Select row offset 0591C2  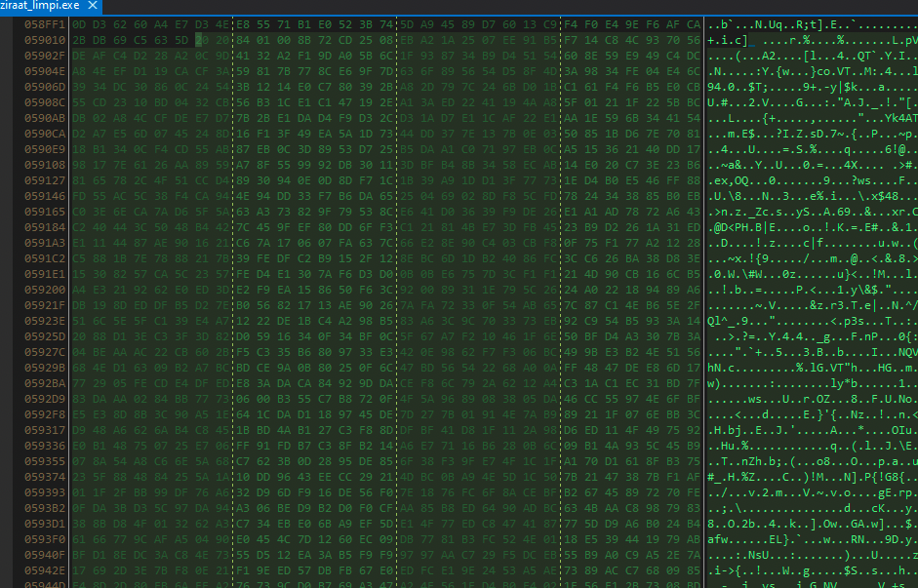45,258
